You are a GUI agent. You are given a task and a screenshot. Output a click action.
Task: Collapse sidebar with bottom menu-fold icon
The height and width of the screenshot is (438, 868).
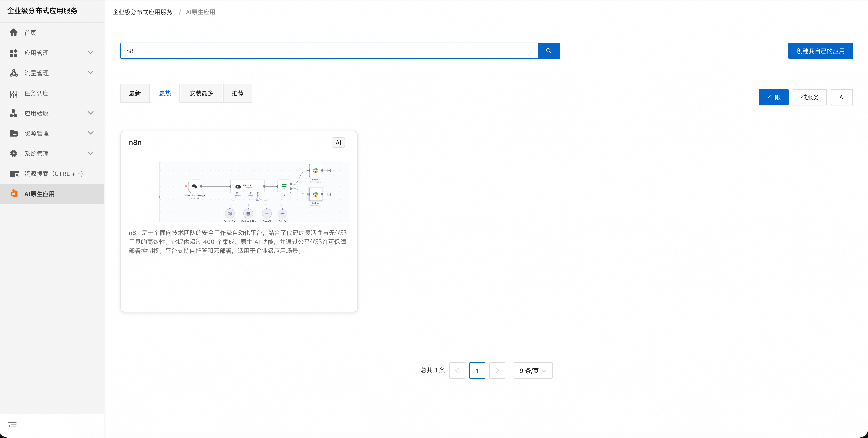click(x=12, y=426)
